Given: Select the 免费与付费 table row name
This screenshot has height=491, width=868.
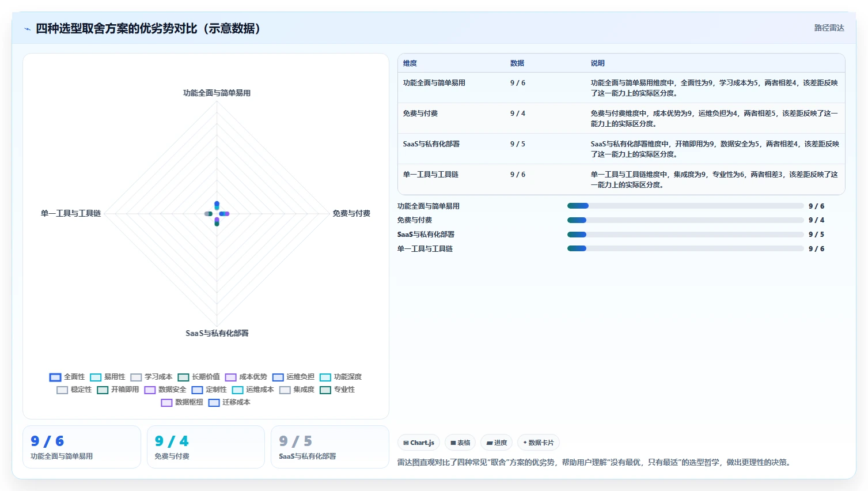Looking at the screenshot, I should click(420, 114).
